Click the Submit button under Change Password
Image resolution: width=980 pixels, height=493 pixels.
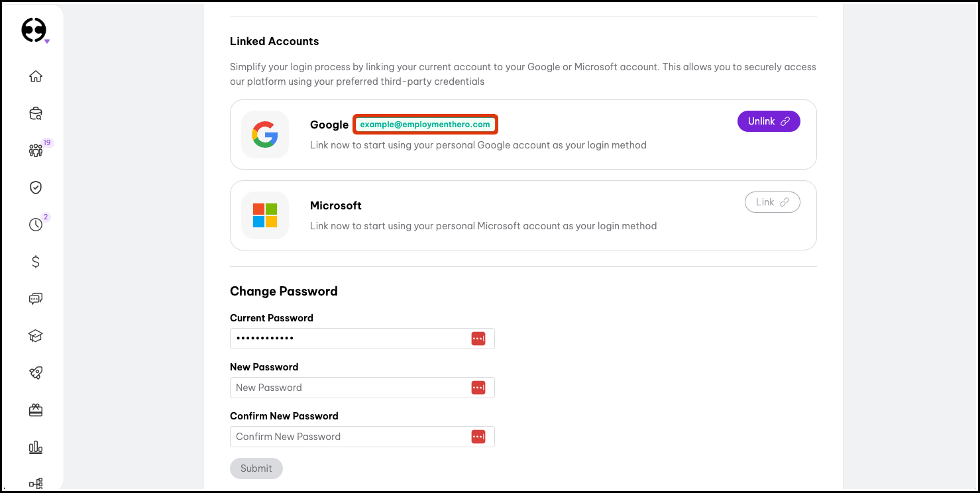[x=256, y=468]
